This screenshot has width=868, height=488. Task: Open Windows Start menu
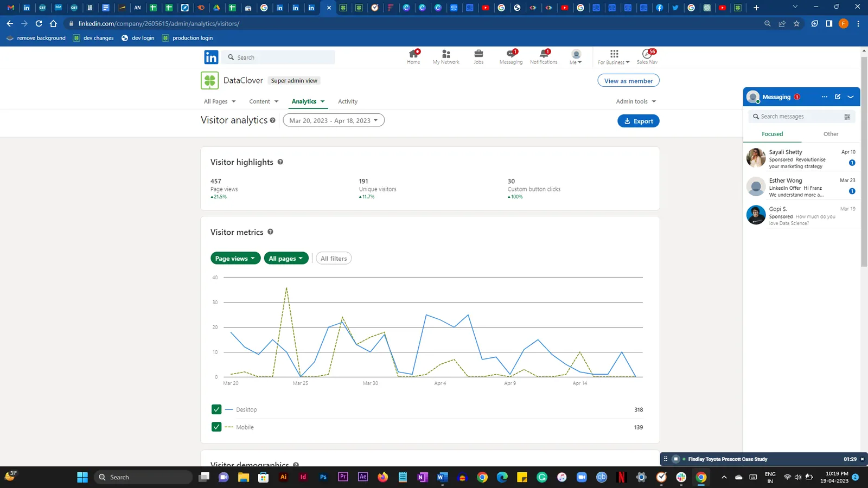click(82, 477)
